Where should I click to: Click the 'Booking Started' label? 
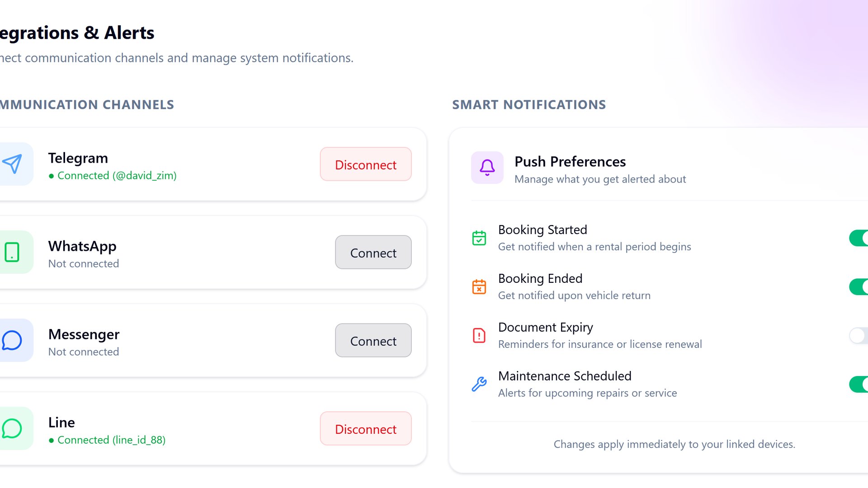point(542,230)
